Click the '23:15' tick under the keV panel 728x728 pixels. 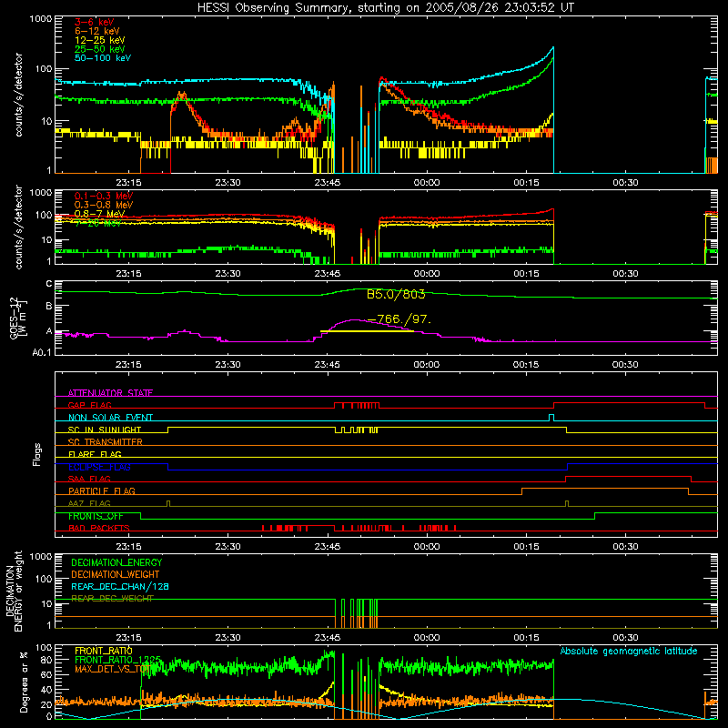point(128,183)
